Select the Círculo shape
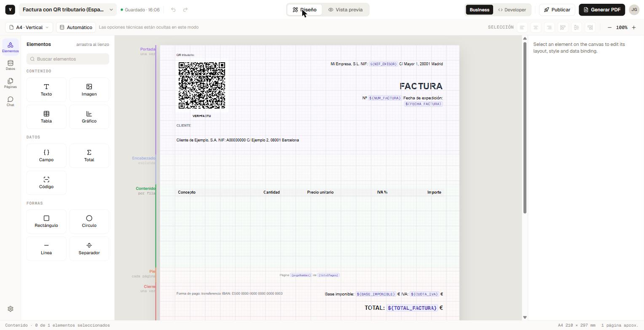 (89, 221)
